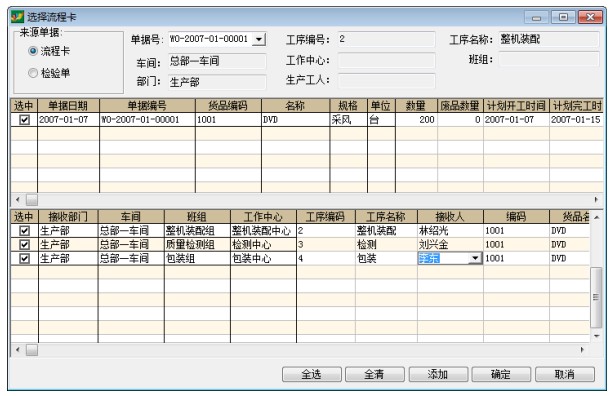
Task: Click the 工序编号 input field
Action: pyautogui.click(x=386, y=39)
